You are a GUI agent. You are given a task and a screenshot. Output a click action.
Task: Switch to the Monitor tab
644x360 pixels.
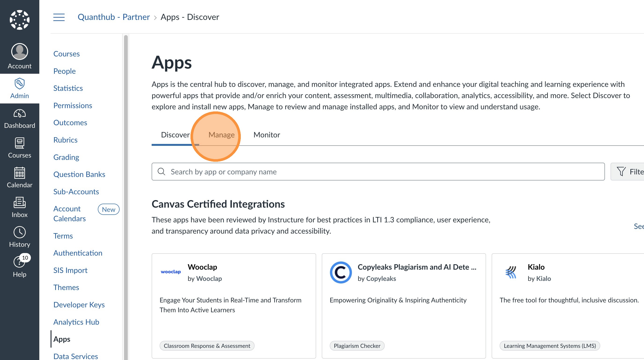pos(267,135)
